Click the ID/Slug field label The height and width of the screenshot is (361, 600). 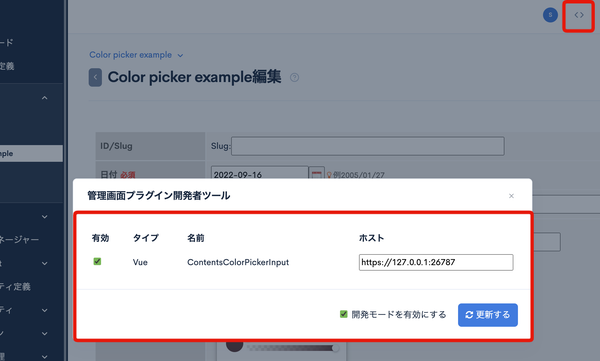click(x=116, y=146)
